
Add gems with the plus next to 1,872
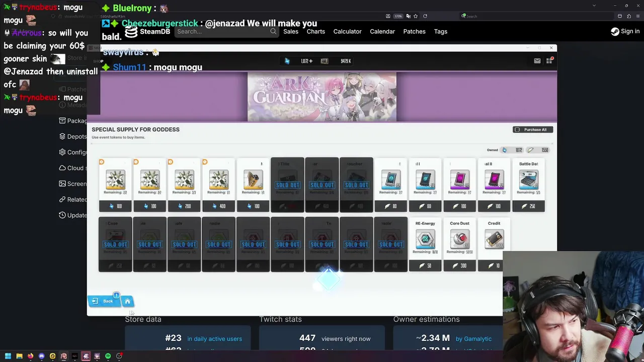pyautogui.click(x=311, y=61)
